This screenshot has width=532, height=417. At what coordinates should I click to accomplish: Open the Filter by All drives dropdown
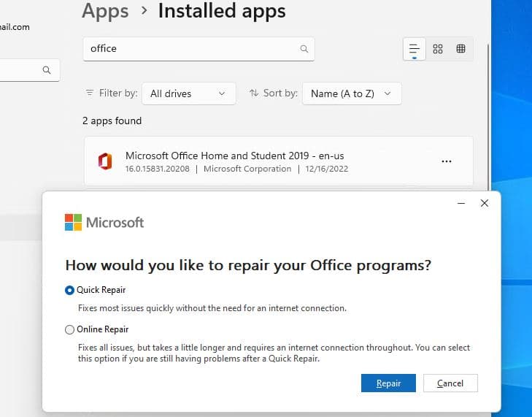(189, 93)
